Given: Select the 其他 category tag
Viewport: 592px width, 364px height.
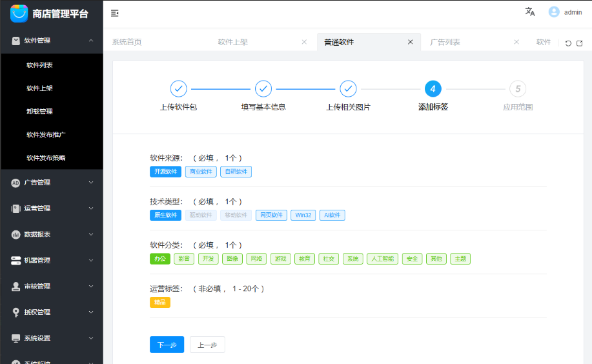Looking at the screenshot, I should pyautogui.click(x=436, y=259).
